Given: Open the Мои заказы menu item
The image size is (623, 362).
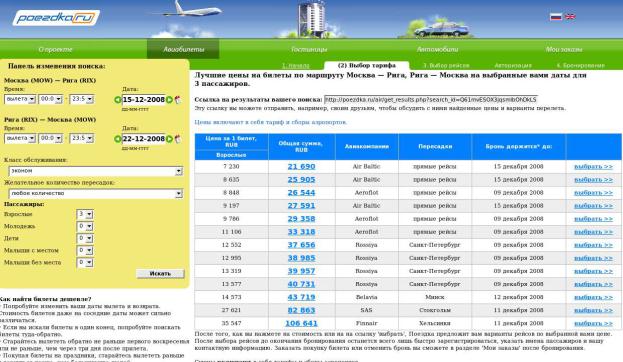Looking at the screenshot, I should click(563, 49).
